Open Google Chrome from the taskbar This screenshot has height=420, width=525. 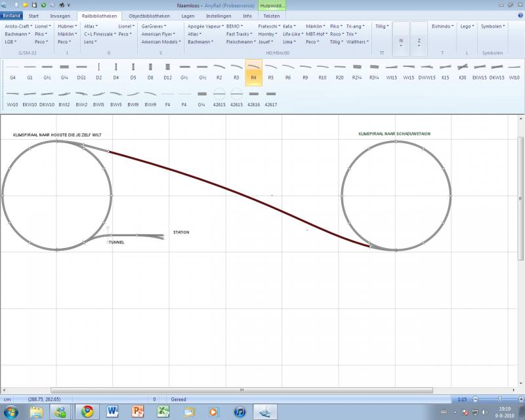pos(87,411)
